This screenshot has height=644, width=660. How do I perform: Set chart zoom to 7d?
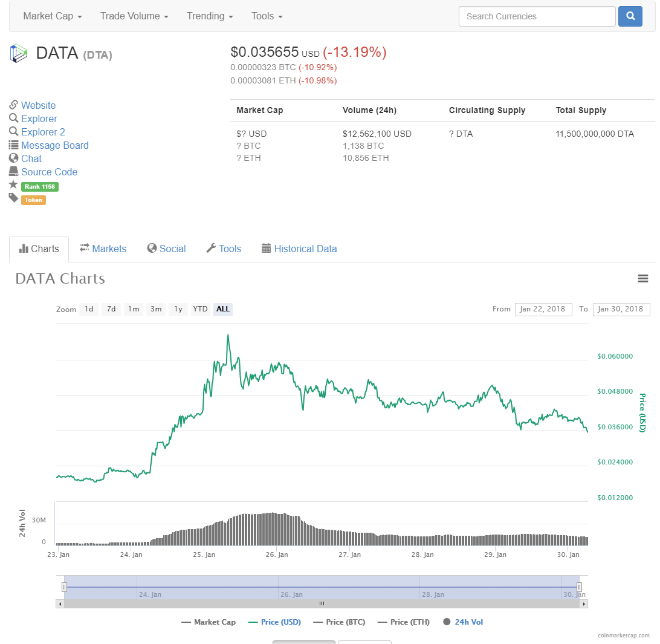coord(111,309)
